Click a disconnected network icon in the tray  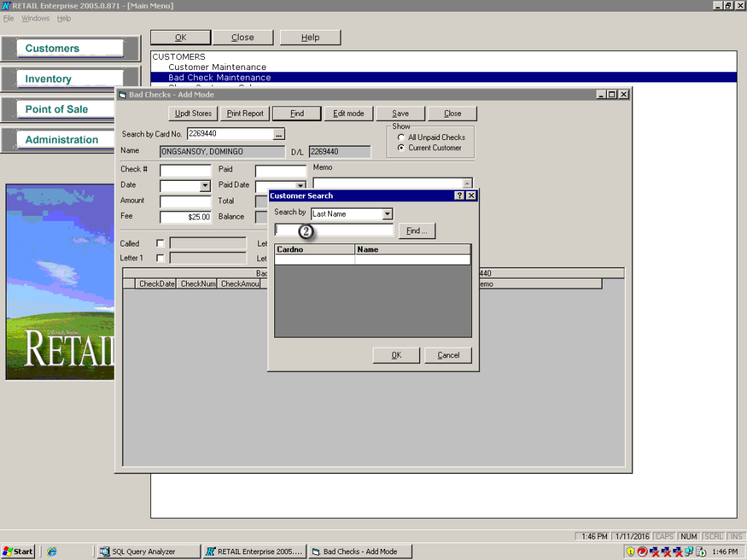click(x=653, y=551)
